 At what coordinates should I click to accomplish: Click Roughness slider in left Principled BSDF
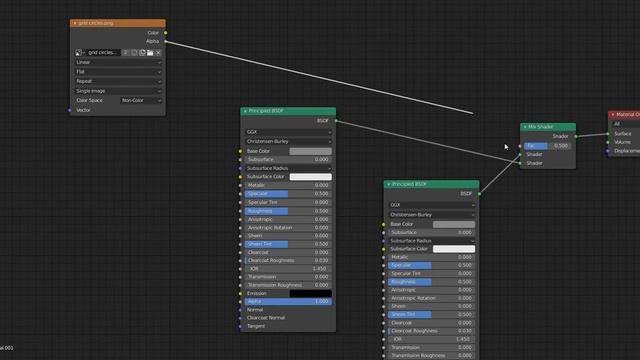coord(288,211)
